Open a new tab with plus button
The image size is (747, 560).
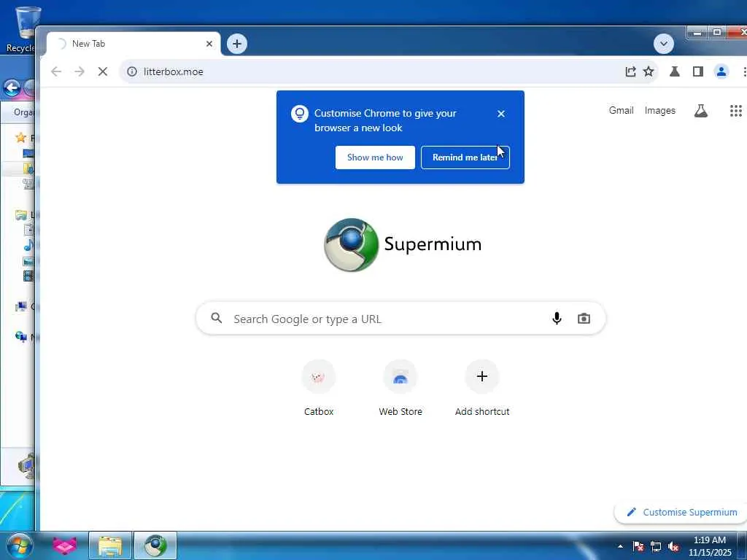point(237,44)
